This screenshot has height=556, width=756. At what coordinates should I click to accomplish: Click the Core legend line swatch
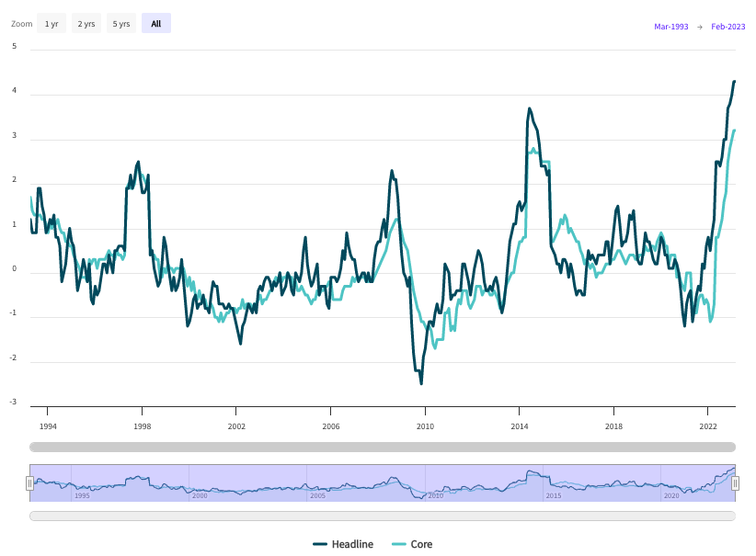coord(398,544)
